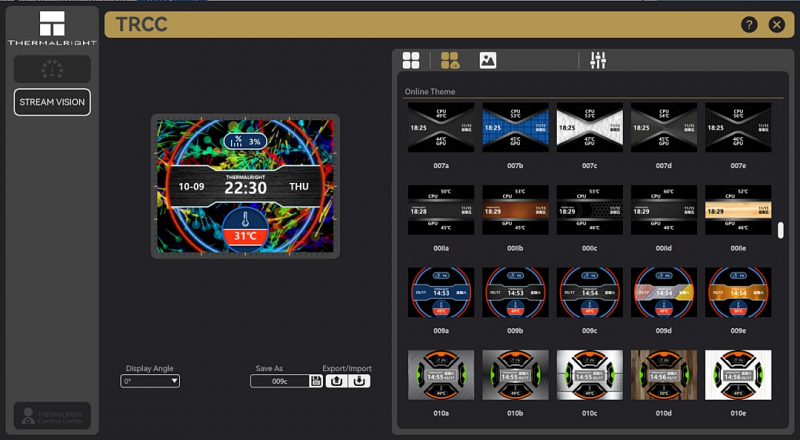Open the image gallery view
Viewport: 800px width, 440px height.
pos(488,61)
